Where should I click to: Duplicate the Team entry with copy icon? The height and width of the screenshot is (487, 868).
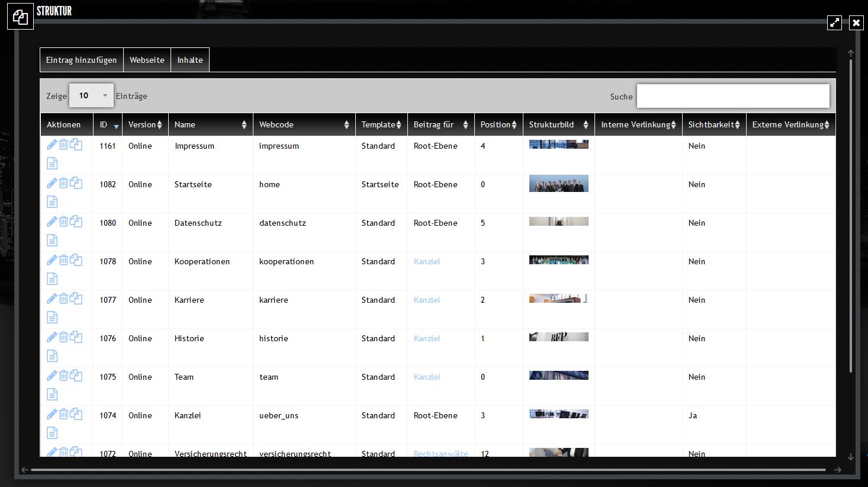[x=76, y=376]
